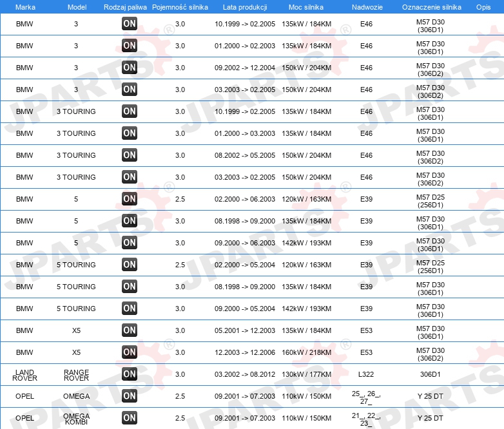Click production dates 01.2000 -> 03.2003
This screenshot has height=429, width=504.
(245, 133)
